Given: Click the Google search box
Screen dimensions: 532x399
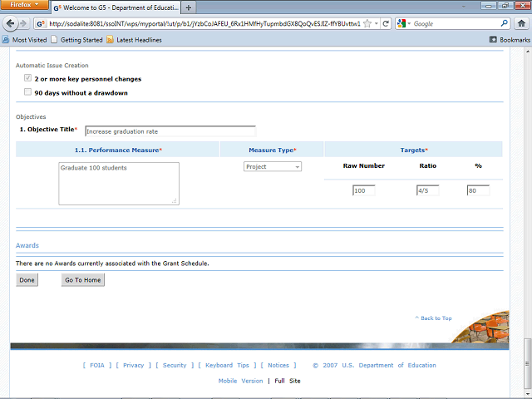Looking at the screenshot, I should coord(456,24).
